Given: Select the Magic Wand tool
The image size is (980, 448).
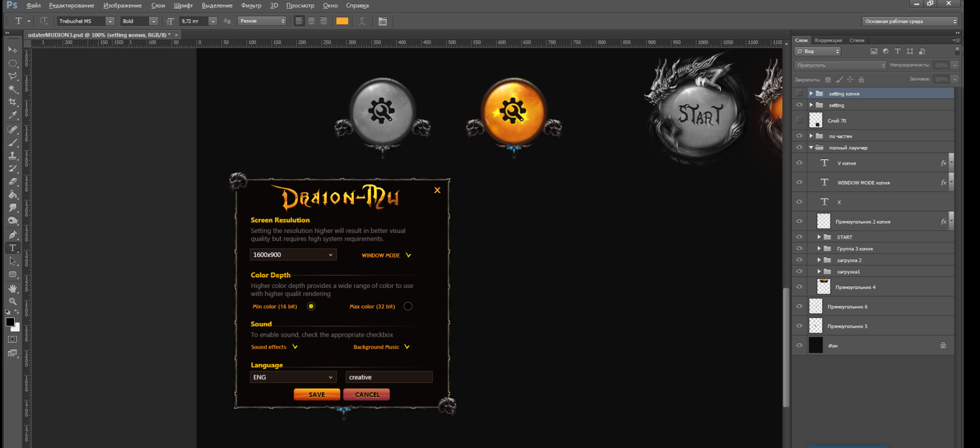Looking at the screenshot, I should tap(13, 89).
